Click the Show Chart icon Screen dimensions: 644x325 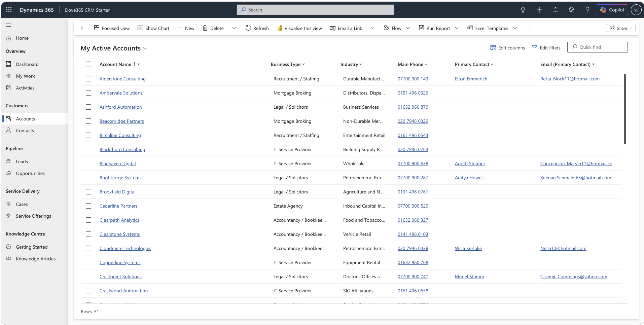(x=140, y=28)
